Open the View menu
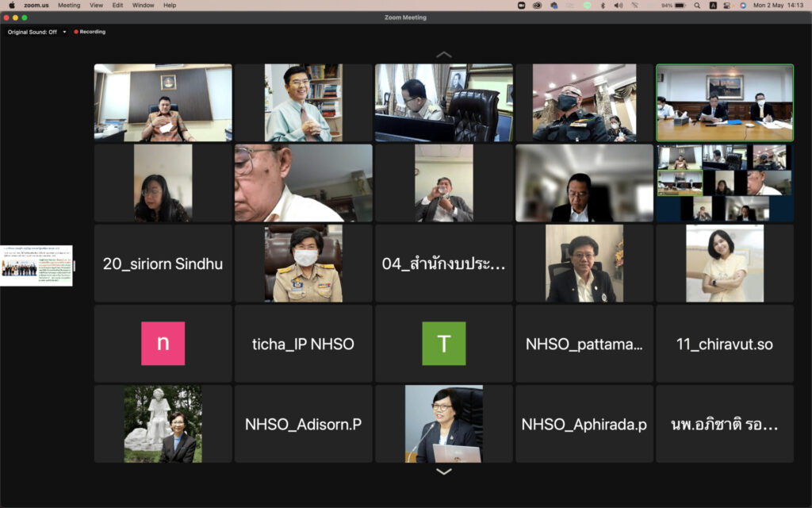Image resolution: width=812 pixels, height=508 pixels. point(96,5)
